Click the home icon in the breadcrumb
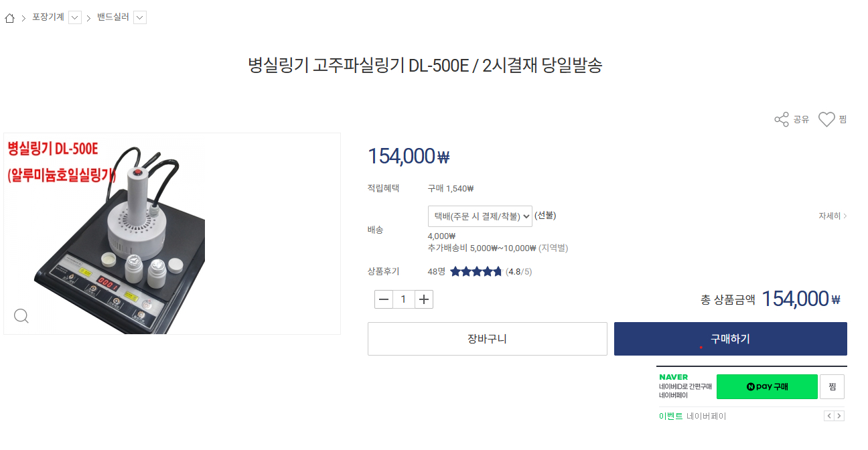 [9, 18]
